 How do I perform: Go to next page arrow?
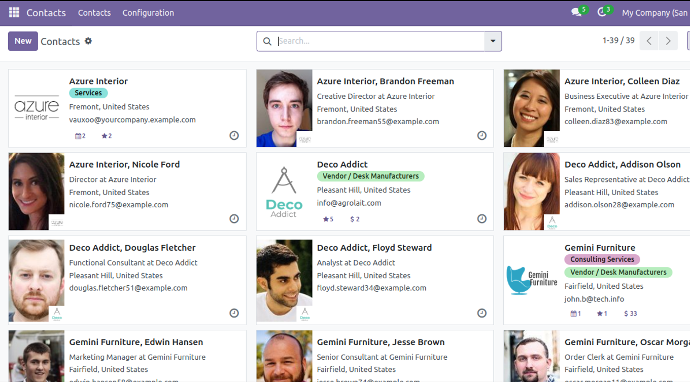pyautogui.click(x=668, y=41)
